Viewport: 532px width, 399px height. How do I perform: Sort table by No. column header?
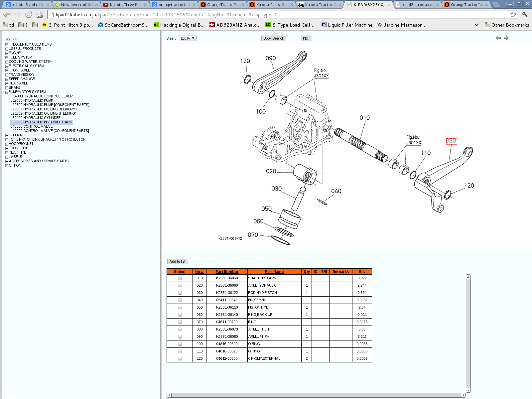(x=199, y=272)
